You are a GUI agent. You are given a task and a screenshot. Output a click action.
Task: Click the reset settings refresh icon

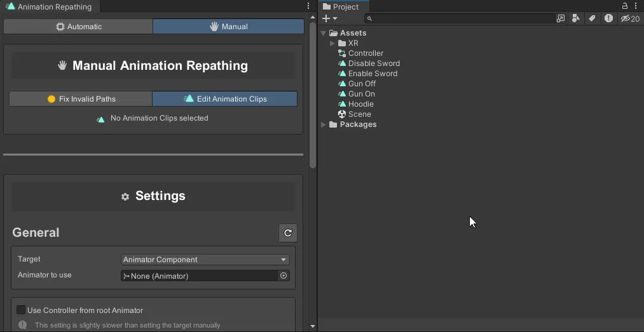click(288, 233)
